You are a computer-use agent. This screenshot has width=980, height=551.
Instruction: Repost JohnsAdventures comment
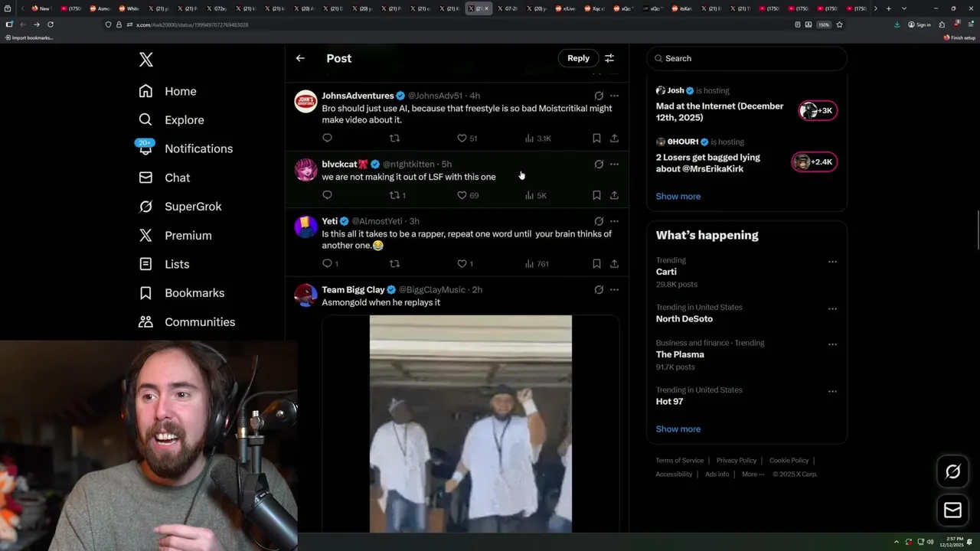click(394, 139)
